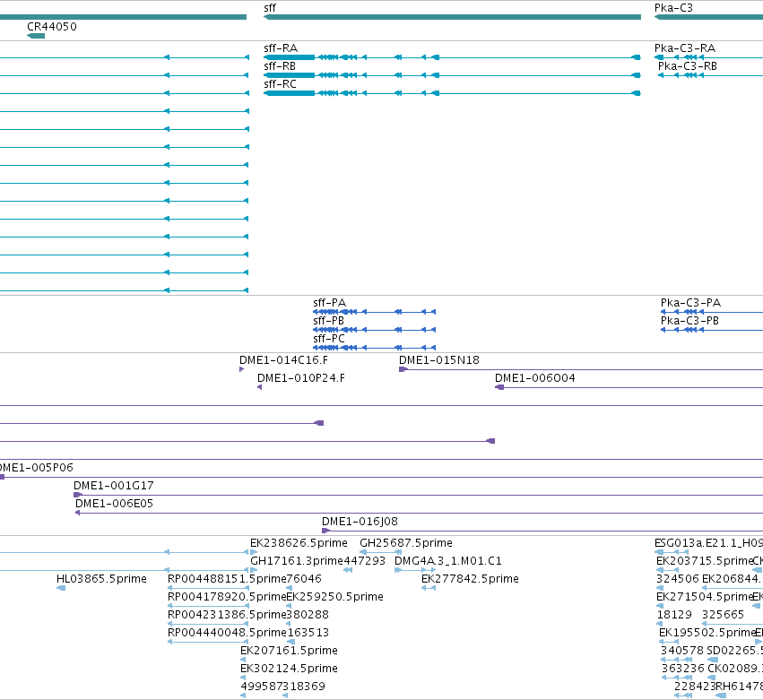763x700 pixels.
Task: Click the DME1-006O04 clone label
Action: pos(534,378)
